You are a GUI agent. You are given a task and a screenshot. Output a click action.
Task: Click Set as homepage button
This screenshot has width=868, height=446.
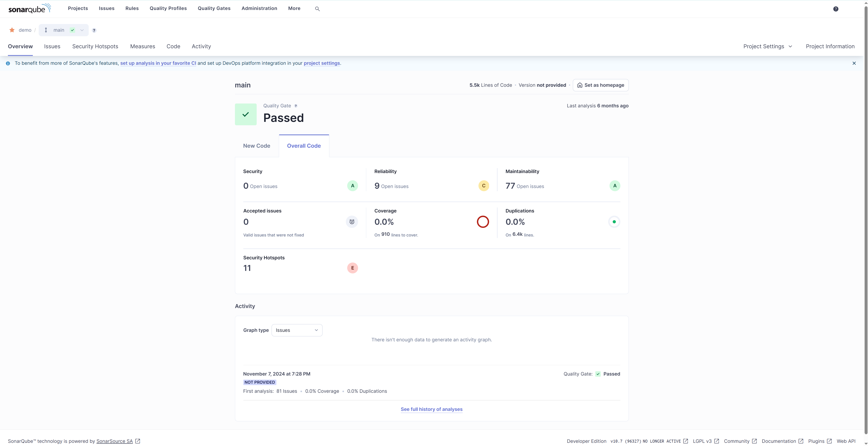(x=600, y=85)
